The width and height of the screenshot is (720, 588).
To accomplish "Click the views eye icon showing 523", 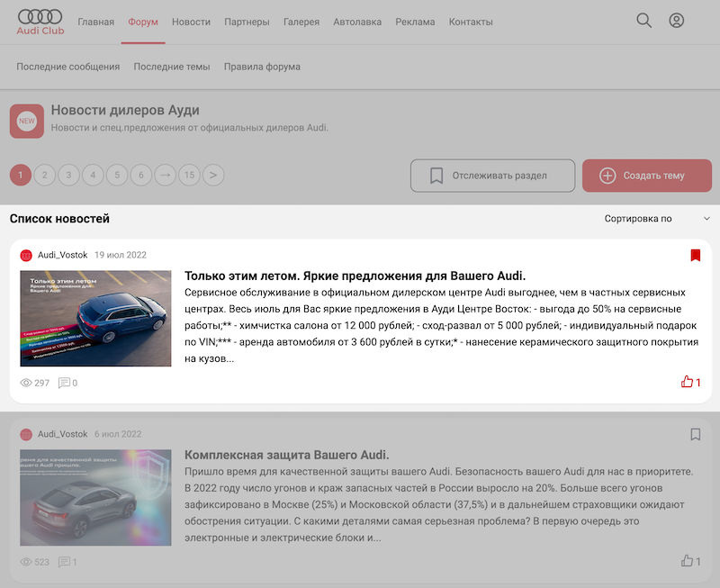I will coord(26,562).
